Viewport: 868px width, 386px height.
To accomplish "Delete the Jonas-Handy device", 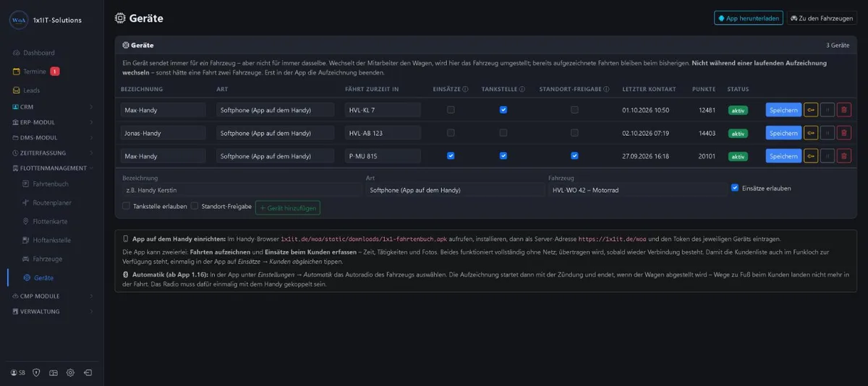I will [844, 133].
